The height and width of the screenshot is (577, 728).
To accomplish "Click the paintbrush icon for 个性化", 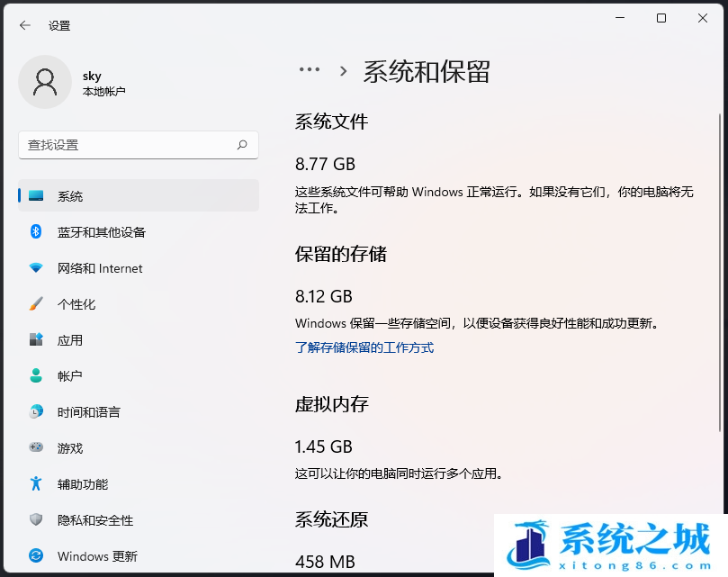I will point(36,304).
